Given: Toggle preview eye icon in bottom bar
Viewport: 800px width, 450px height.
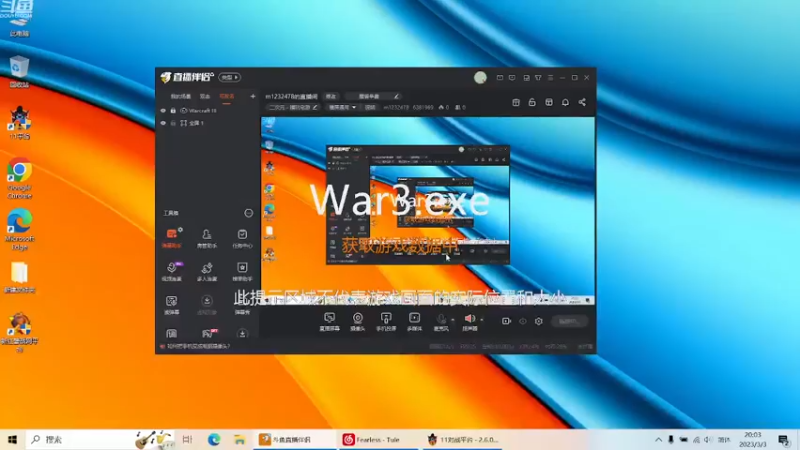Looking at the screenshot, I should pos(522,321).
